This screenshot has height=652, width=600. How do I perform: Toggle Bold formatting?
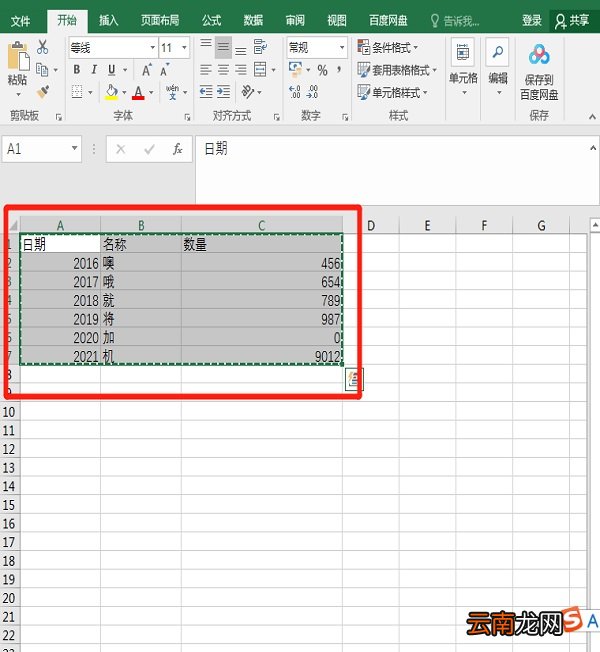point(77,69)
